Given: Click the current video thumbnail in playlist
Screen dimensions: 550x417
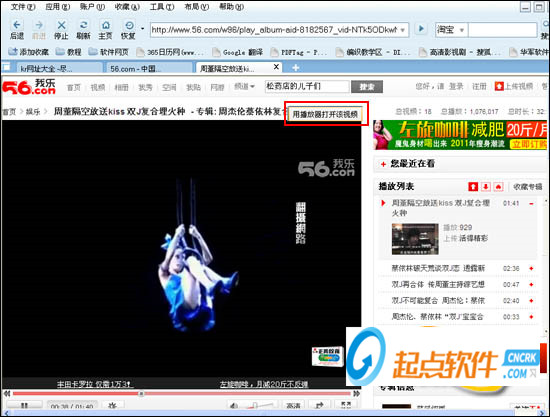Looking at the screenshot, I should [415, 239].
